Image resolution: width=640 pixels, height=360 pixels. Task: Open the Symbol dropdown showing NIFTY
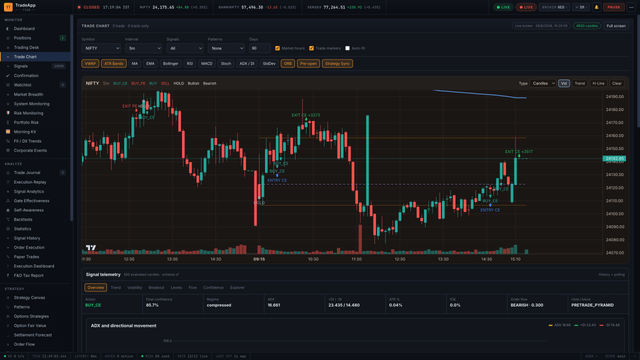101,48
